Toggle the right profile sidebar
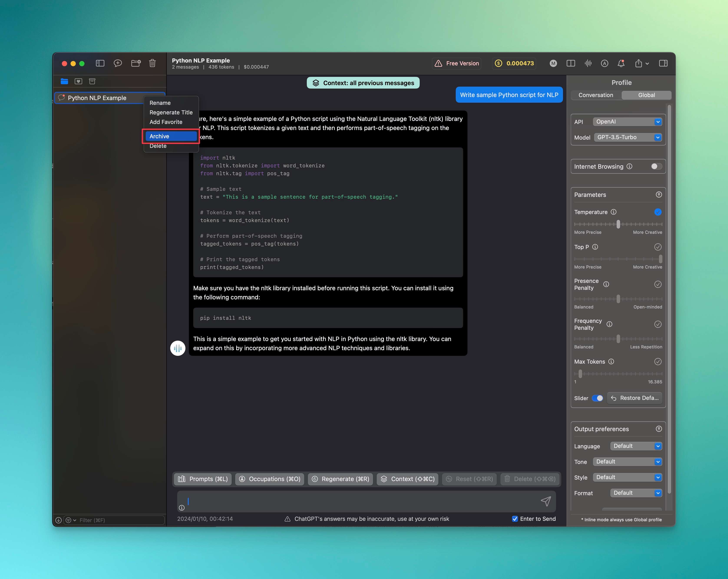 (663, 63)
